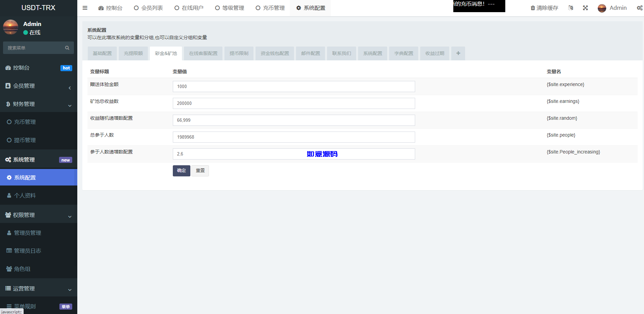Click variable name {$site.experience}

click(565, 84)
